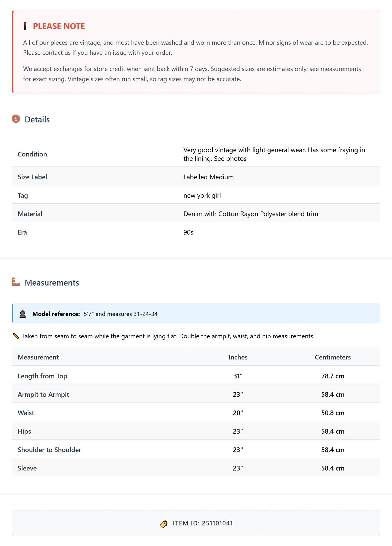The width and height of the screenshot is (392, 546).
Task: Click the 90s Era value
Action: coord(188,232)
